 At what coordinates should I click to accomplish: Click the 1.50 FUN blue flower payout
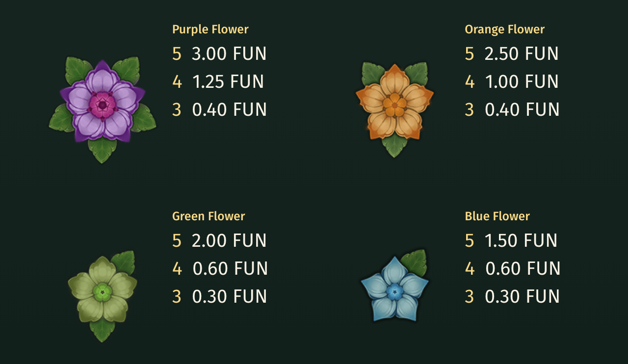(521, 240)
